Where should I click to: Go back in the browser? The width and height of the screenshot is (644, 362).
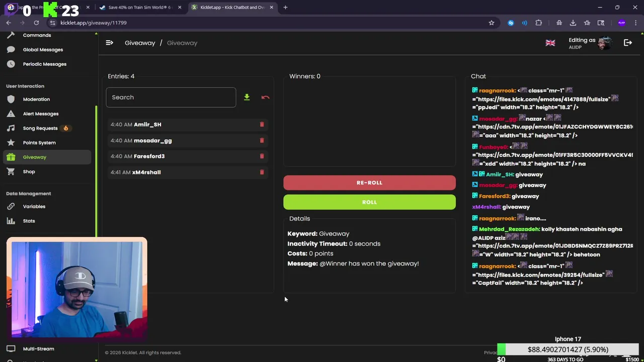9,23
